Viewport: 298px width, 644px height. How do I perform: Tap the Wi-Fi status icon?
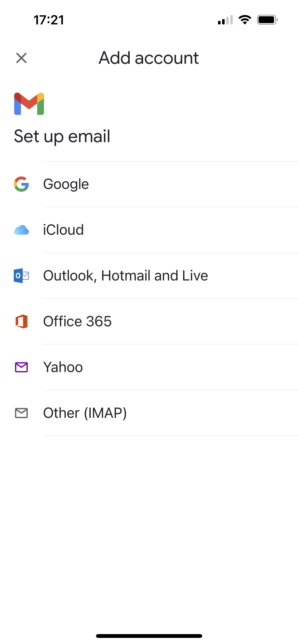245,20
